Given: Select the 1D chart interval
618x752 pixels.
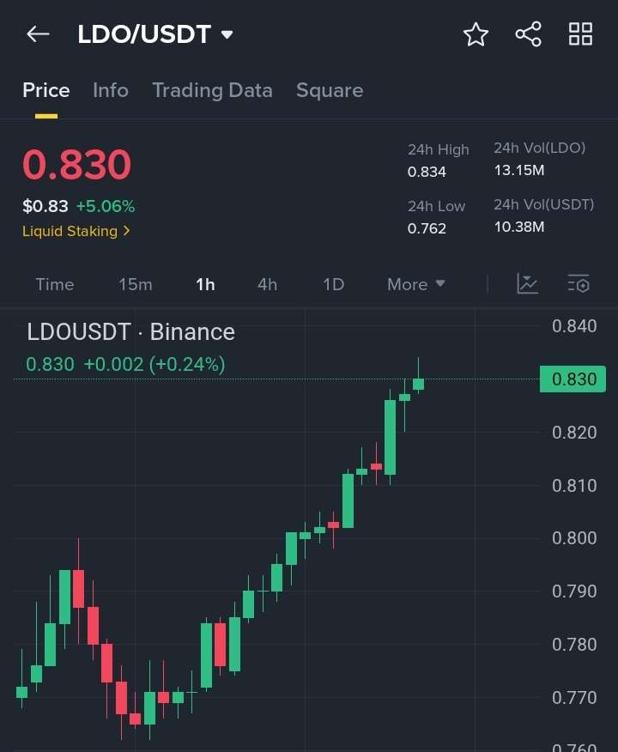Looking at the screenshot, I should (333, 284).
